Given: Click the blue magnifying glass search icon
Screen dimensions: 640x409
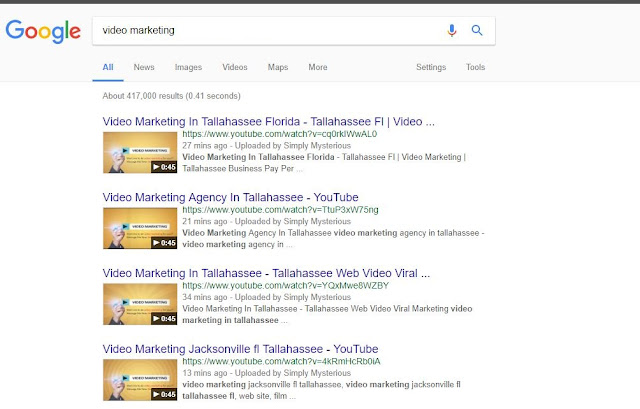Looking at the screenshot, I should 477,30.
